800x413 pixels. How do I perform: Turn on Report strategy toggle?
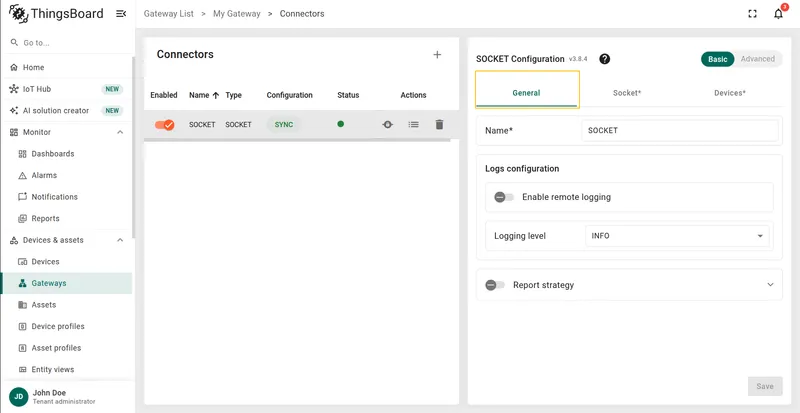point(495,285)
